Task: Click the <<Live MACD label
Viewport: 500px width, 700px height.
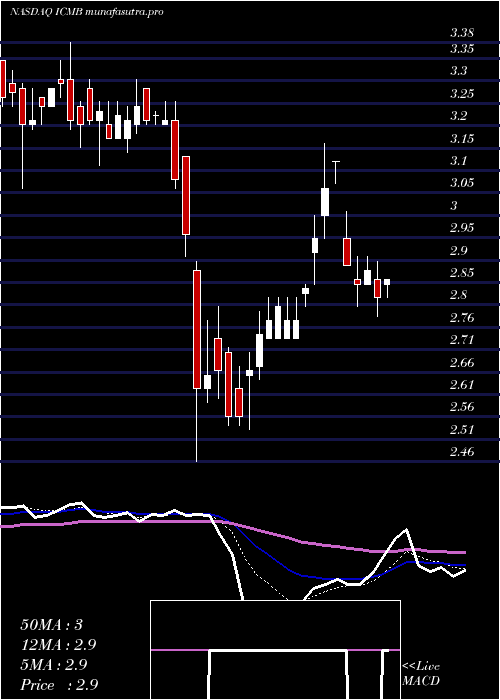Action: click(421, 674)
